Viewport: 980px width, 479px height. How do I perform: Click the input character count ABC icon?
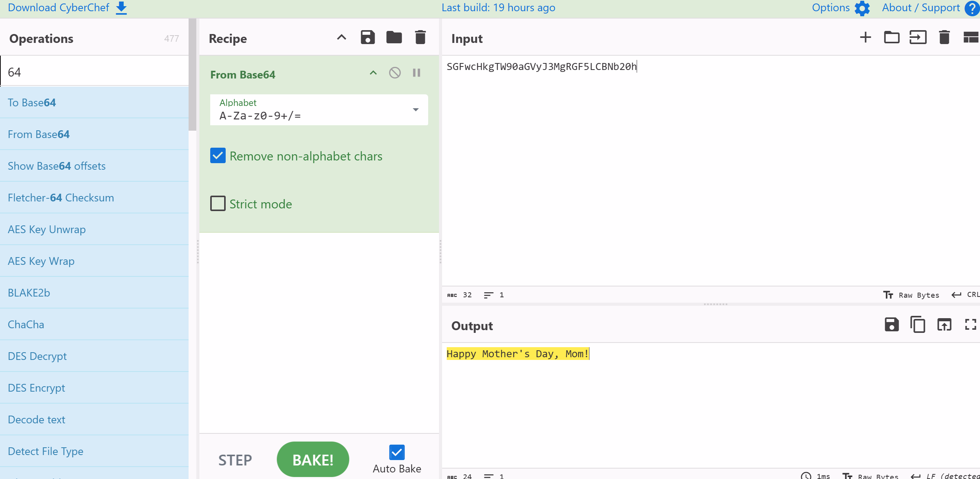452,295
